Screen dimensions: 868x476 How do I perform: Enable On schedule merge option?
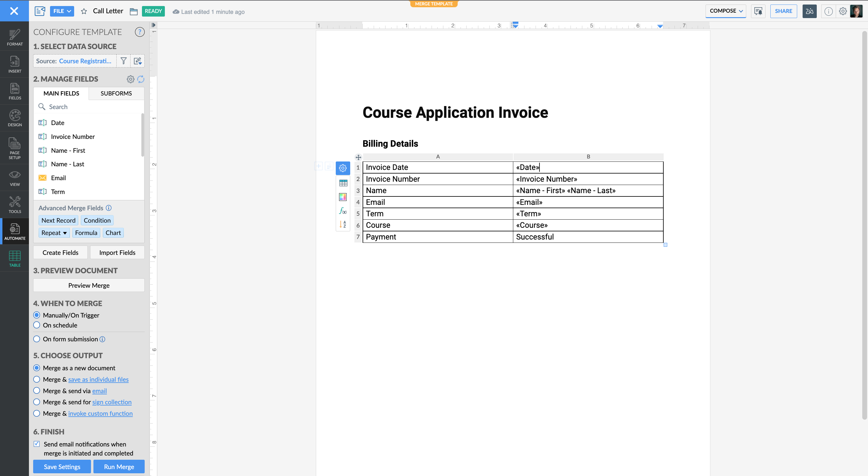tap(37, 325)
